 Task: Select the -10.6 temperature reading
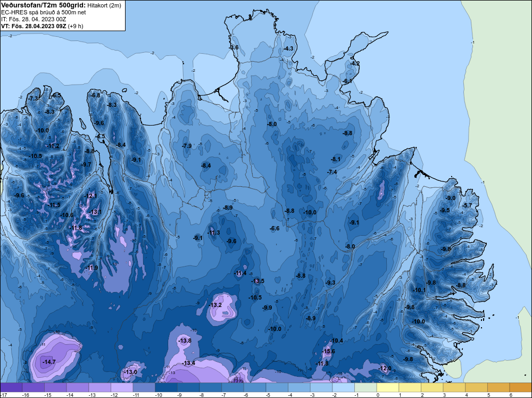(67, 215)
